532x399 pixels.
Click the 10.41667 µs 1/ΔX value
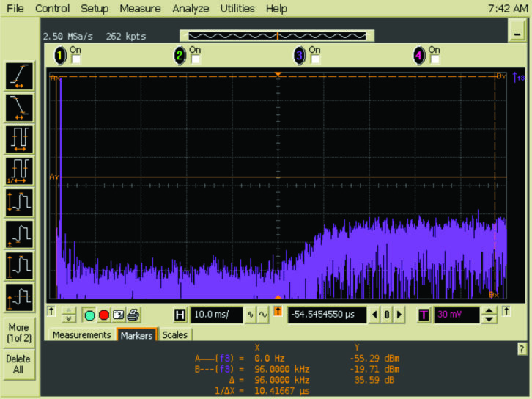(282, 390)
